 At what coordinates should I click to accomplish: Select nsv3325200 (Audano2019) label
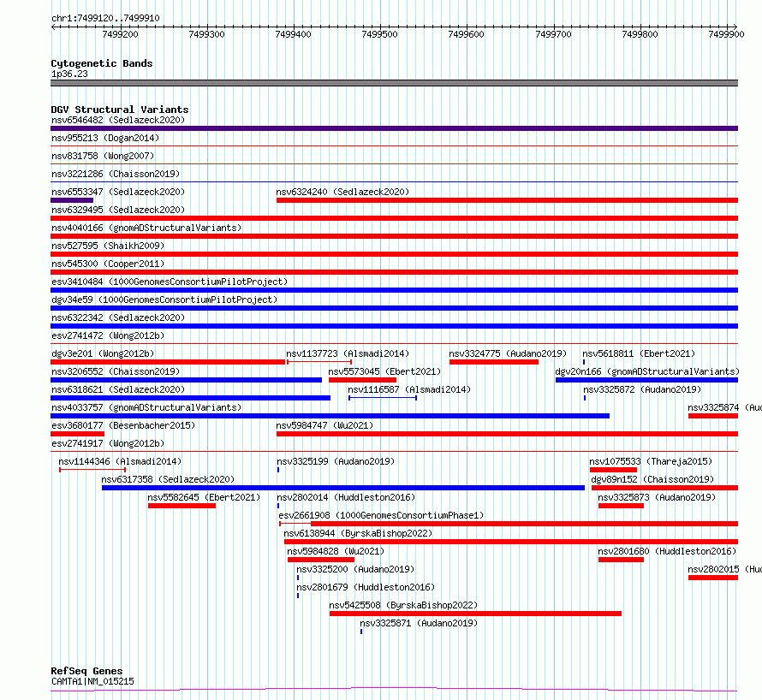pyautogui.click(x=355, y=569)
